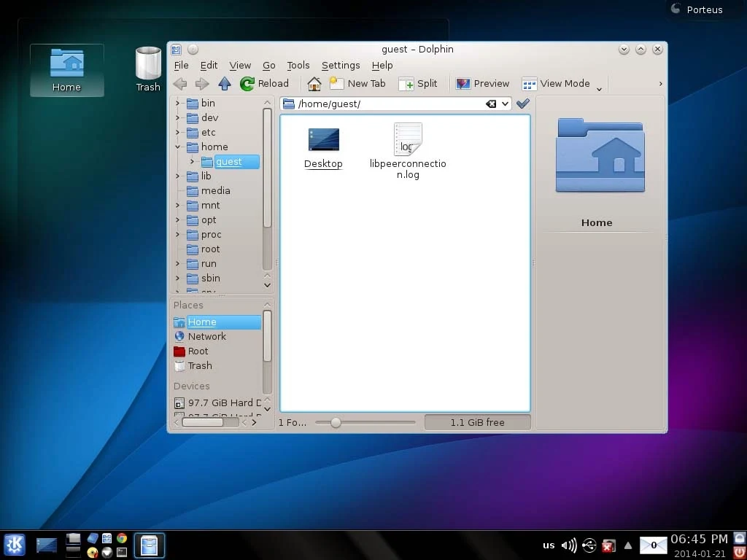747x560 pixels.
Task: Open a New Tab in Dolphin
Action: tap(357, 84)
